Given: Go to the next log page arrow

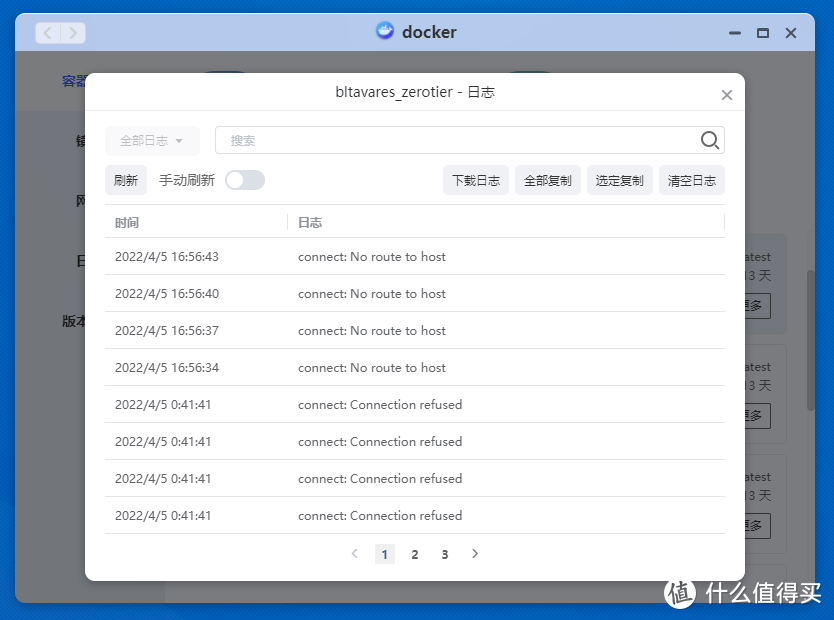Looking at the screenshot, I should (475, 553).
